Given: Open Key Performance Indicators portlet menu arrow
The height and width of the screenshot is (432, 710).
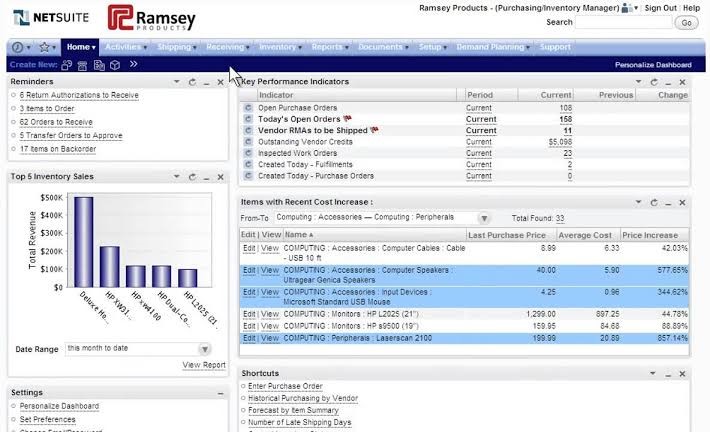Looking at the screenshot, I should [x=638, y=82].
